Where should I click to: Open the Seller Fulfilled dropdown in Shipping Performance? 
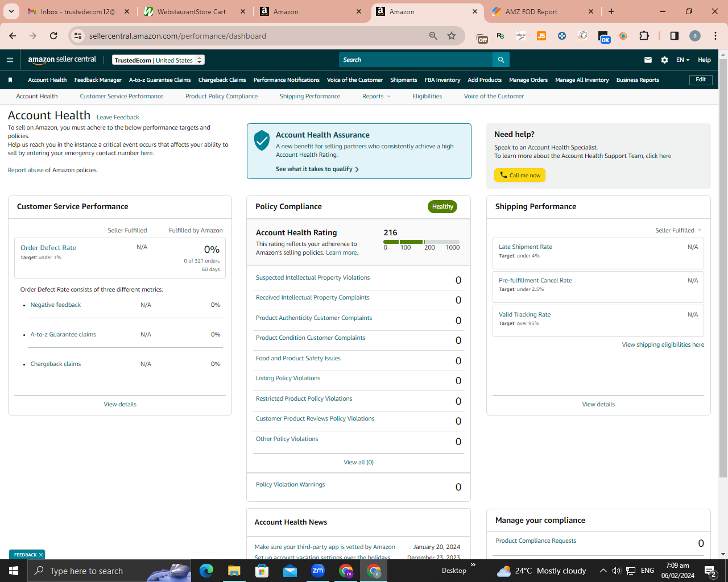678,230
